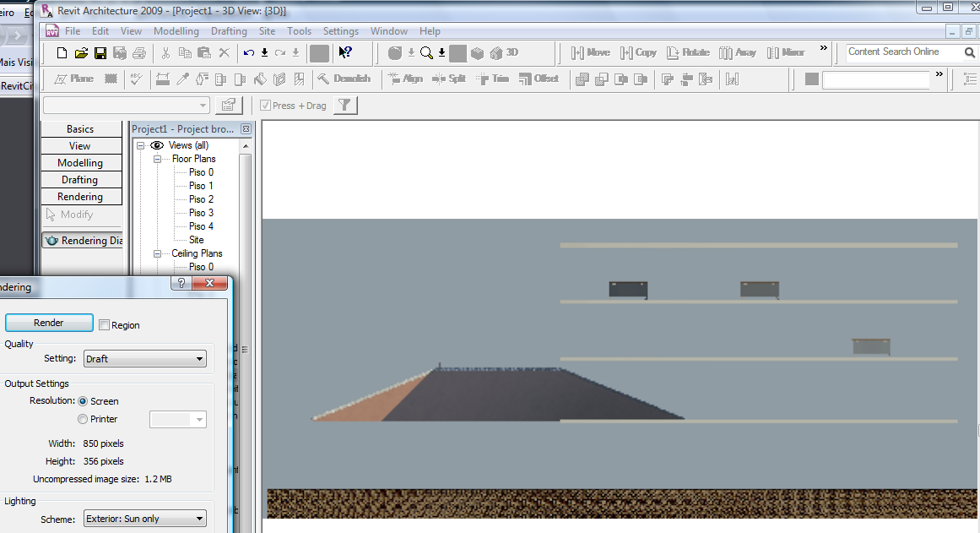
Task: Open Piso 2 floor plan view
Action: 201,199
